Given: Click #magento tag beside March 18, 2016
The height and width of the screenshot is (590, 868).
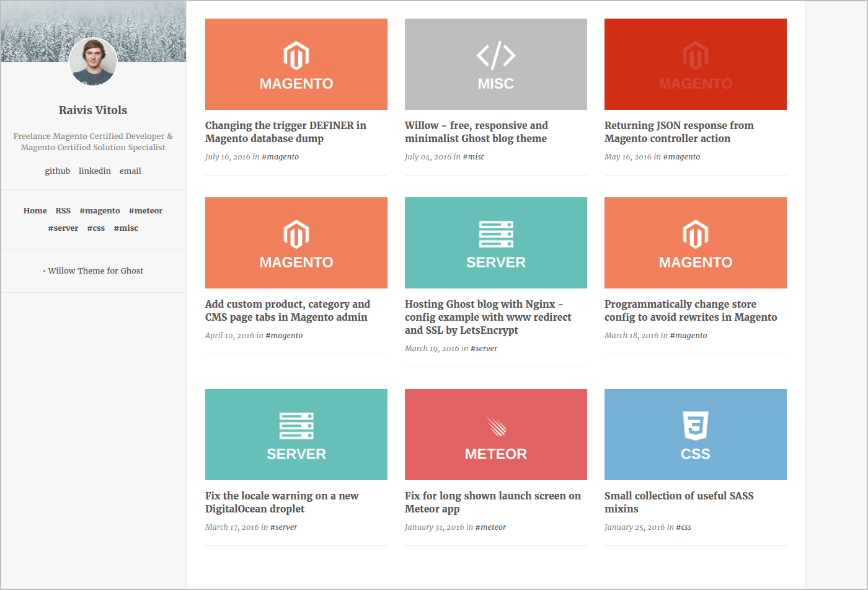Looking at the screenshot, I should [688, 336].
